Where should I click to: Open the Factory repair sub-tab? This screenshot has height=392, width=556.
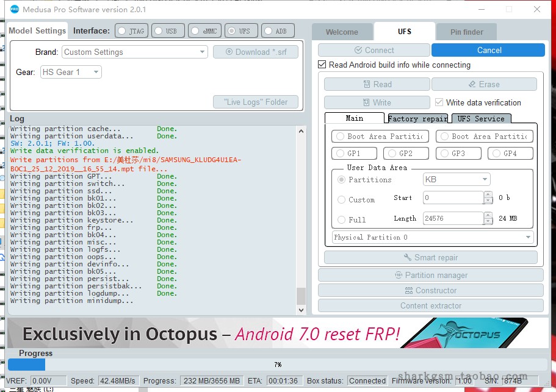pyautogui.click(x=417, y=119)
